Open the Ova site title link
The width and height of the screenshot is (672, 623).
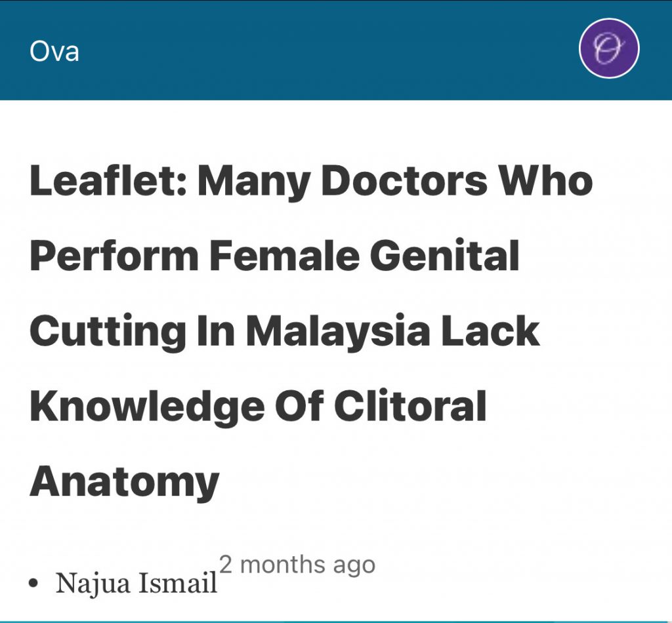click(54, 50)
